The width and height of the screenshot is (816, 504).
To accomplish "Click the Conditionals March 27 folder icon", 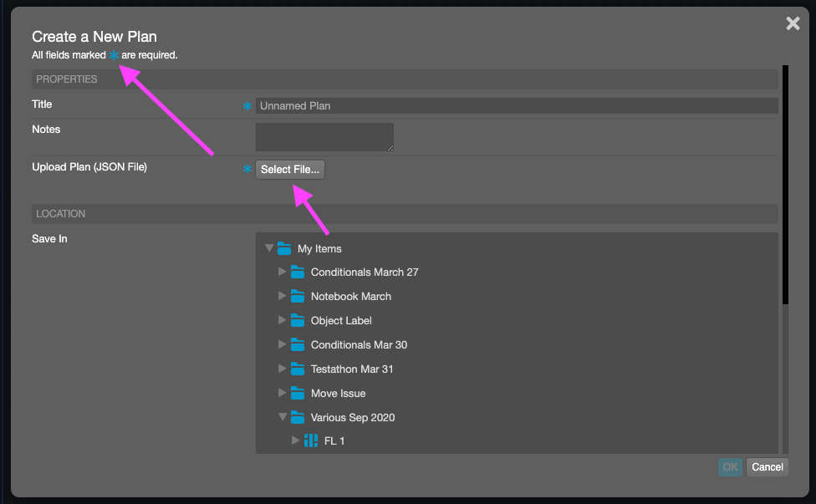I will click(298, 272).
